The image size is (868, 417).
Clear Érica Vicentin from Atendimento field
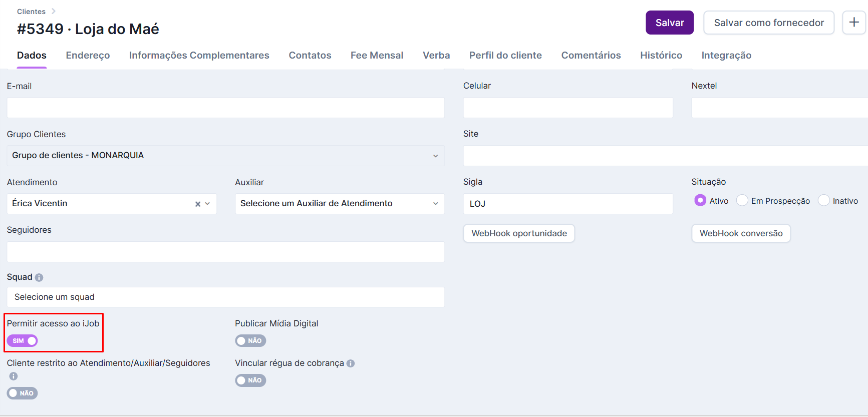click(x=198, y=204)
